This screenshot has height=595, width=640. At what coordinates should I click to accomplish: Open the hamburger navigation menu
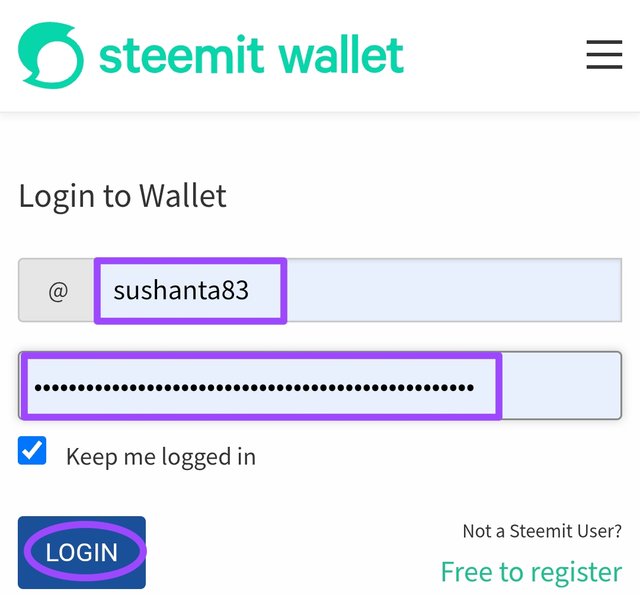pos(604,54)
